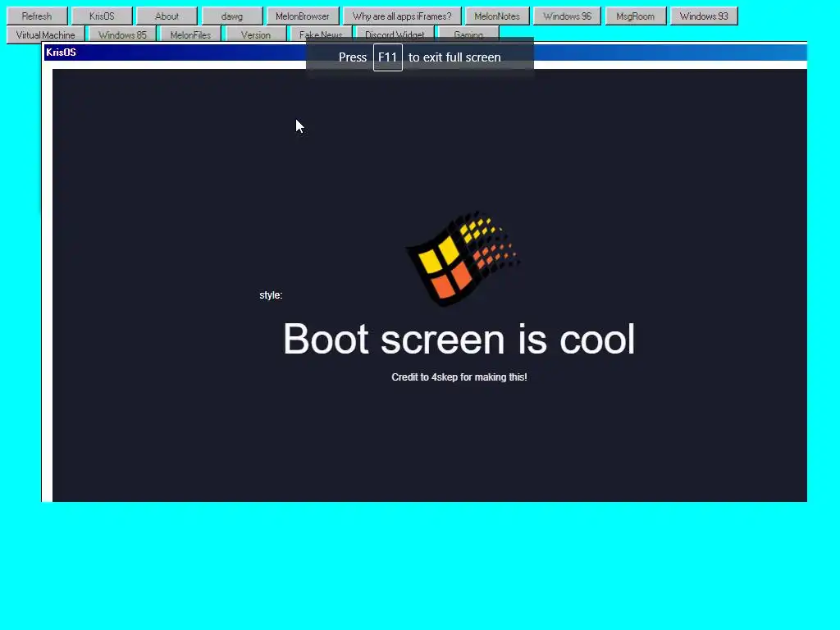840x630 pixels.
Task: Open the Discord Widget button
Action: point(395,34)
